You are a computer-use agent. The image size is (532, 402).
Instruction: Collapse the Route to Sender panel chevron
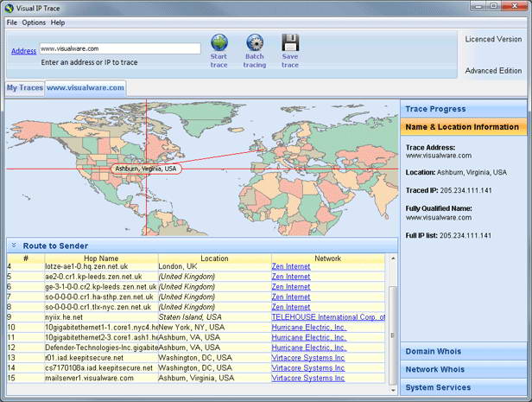point(14,246)
